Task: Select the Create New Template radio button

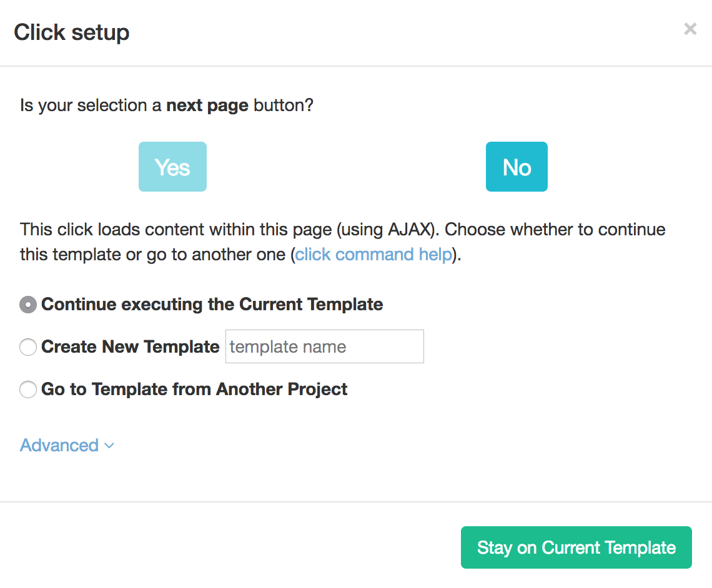Action: (x=28, y=347)
